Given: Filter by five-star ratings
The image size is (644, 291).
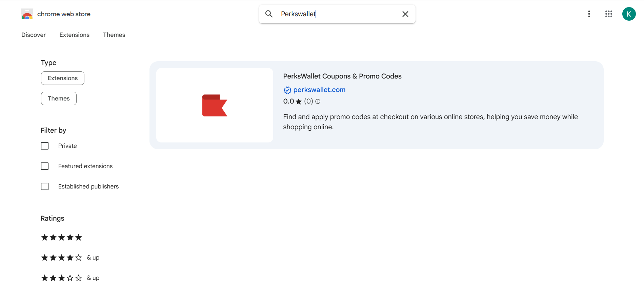Looking at the screenshot, I should click(x=62, y=238).
